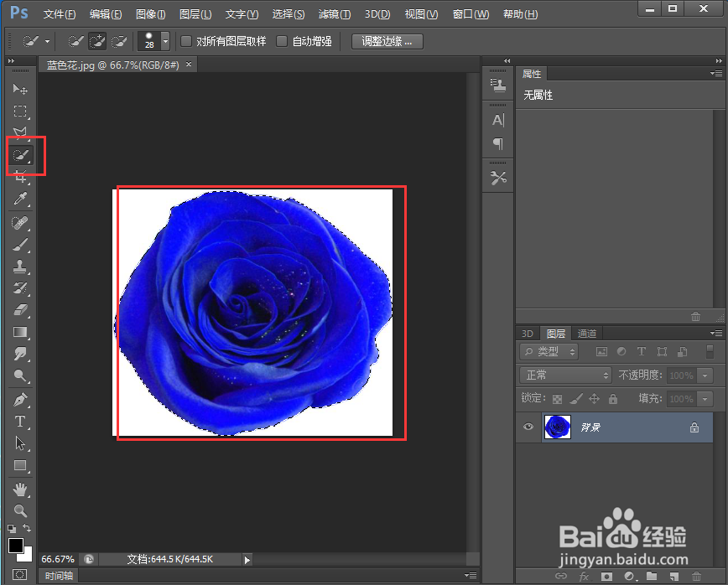
Task: Switch to the 通道 tab
Action: [587, 334]
